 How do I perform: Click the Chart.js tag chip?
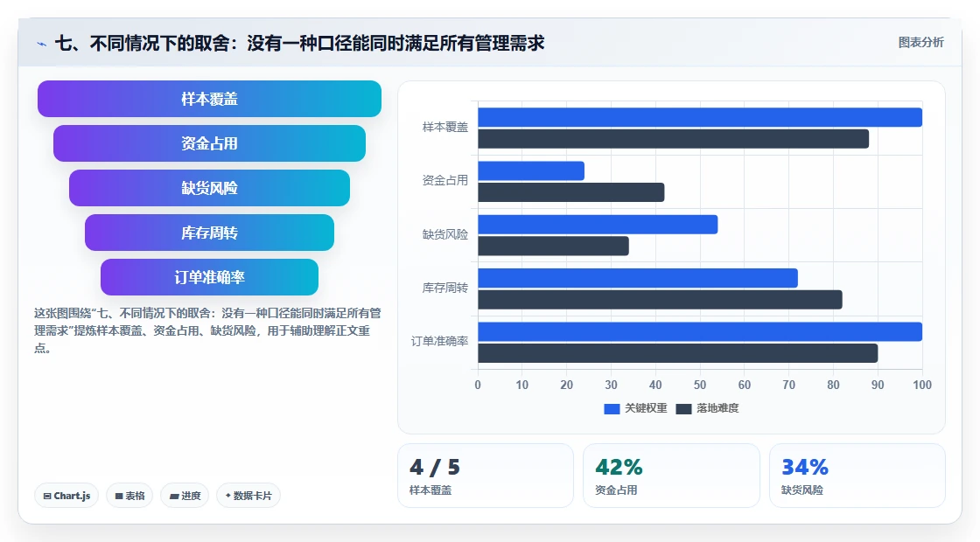pos(66,496)
